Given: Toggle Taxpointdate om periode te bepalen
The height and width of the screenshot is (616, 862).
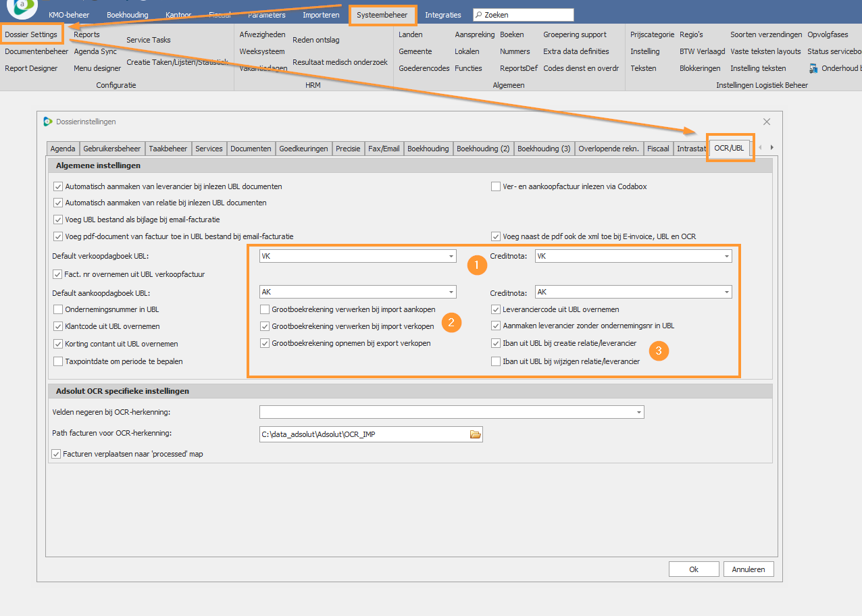Looking at the screenshot, I should pos(58,361).
